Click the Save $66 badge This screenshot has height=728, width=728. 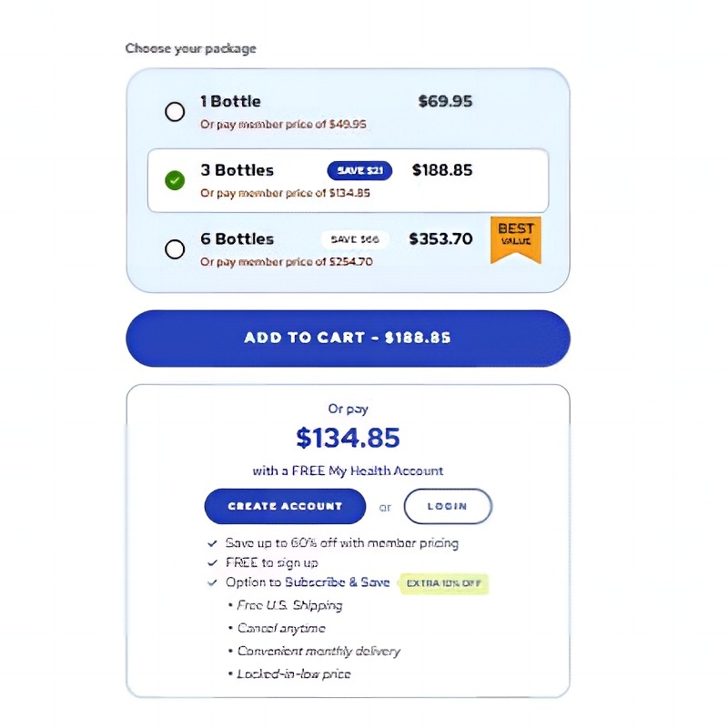355,239
